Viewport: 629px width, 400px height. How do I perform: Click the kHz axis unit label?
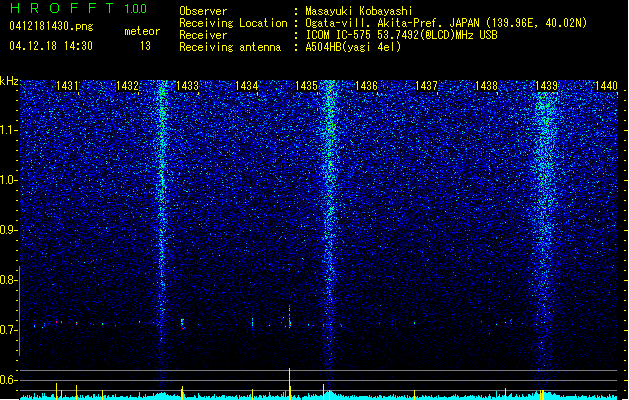coord(9,81)
